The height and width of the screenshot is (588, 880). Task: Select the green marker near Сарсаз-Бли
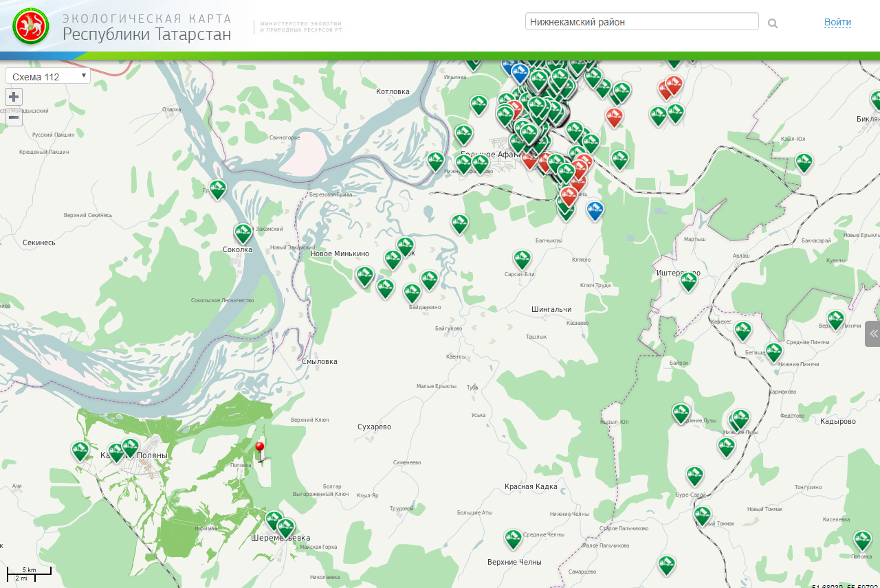click(x=522, y=259)
